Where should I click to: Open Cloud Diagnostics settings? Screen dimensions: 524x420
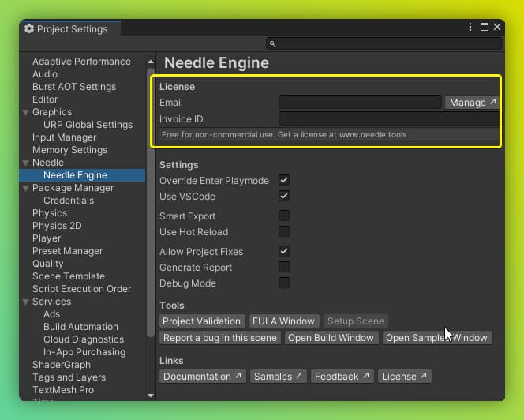(84, 339)
